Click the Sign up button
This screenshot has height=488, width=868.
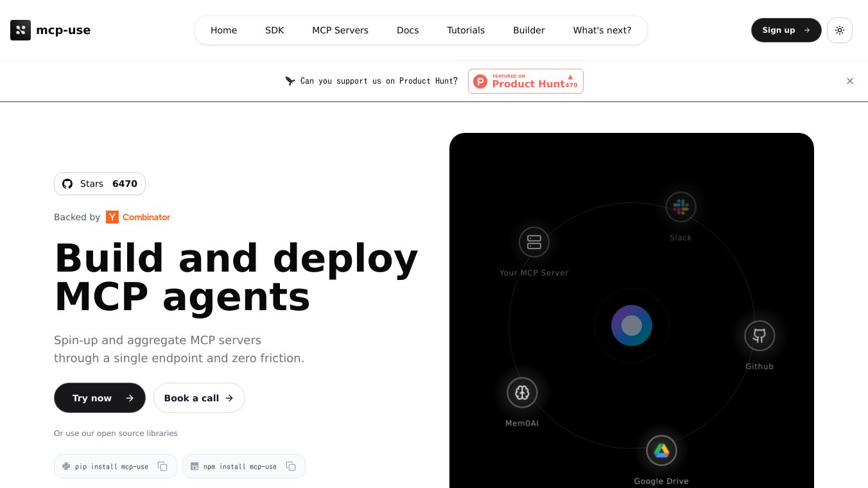[786, 30]
